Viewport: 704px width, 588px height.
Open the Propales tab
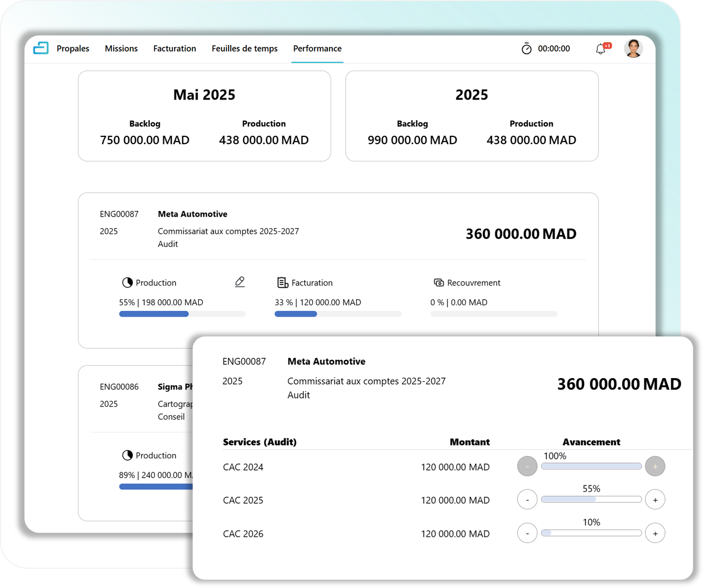[73, 48]
